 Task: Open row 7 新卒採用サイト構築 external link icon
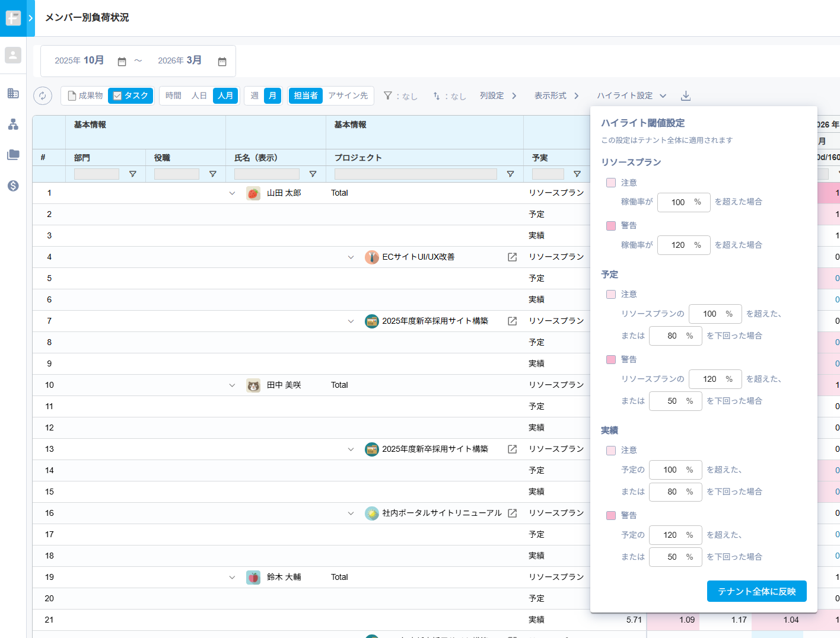pyautogui.click(x=513, y=321)
